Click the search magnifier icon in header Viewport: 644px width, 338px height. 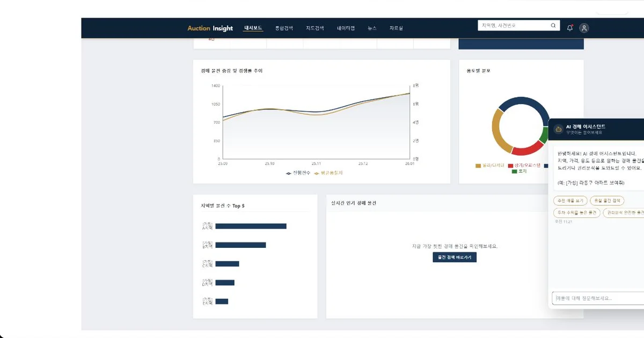[x=553, y=25]
